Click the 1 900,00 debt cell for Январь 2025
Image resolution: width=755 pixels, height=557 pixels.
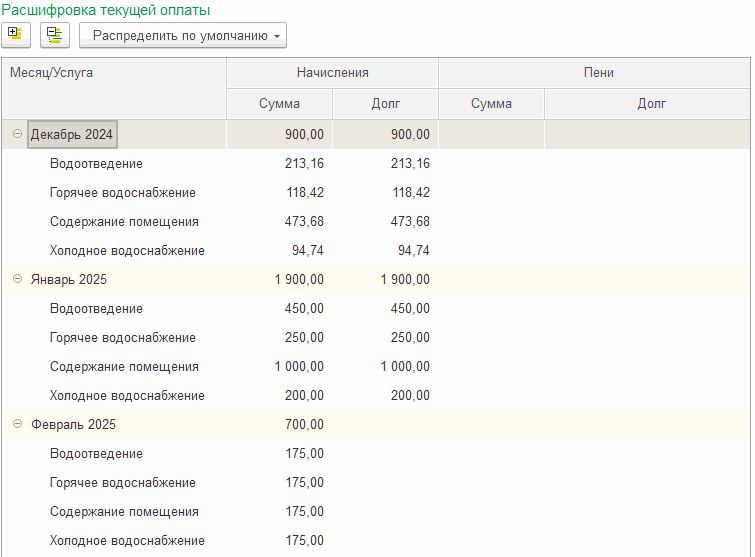pyautogui.click(x=405, y=280)
